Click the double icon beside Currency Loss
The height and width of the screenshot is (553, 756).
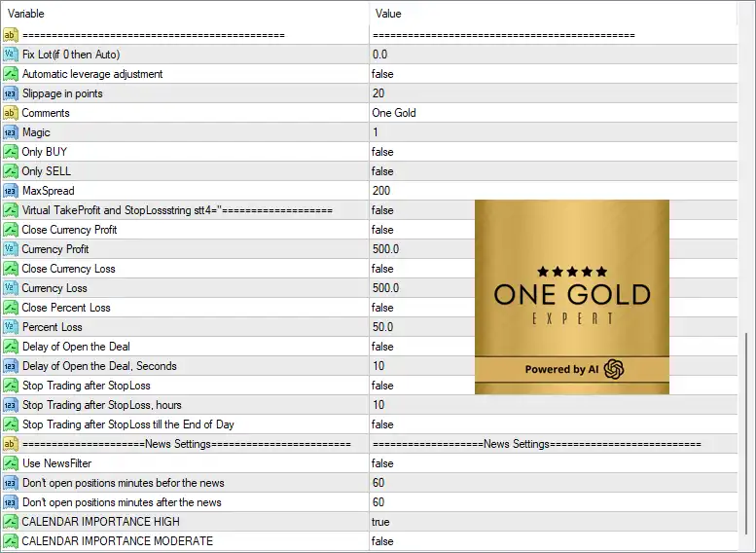10,288
